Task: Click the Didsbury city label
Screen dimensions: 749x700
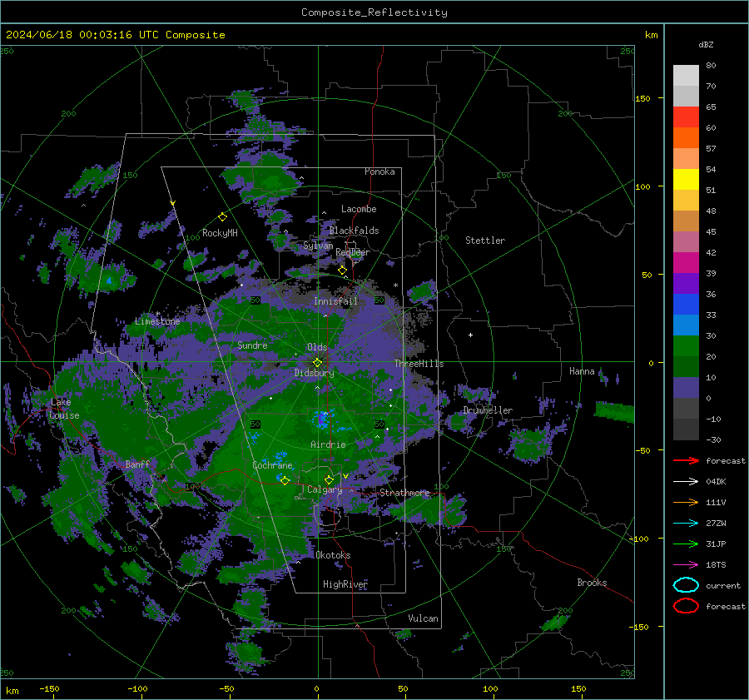Action: 314,373
